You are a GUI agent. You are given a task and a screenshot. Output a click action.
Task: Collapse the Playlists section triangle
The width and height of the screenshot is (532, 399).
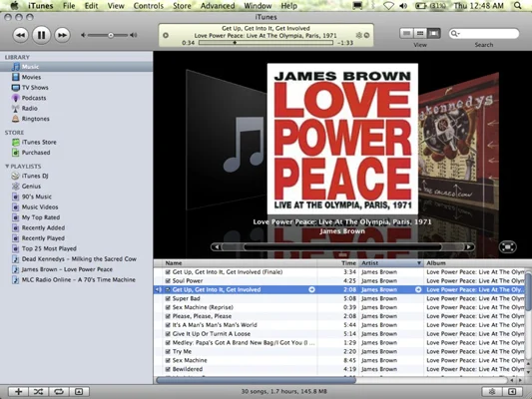click(7, 167)
